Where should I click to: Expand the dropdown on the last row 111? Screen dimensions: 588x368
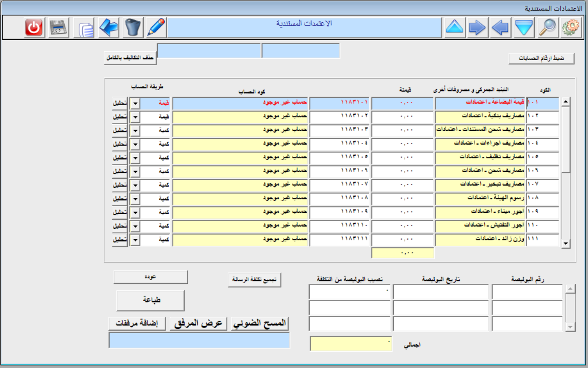coord(135,240)
